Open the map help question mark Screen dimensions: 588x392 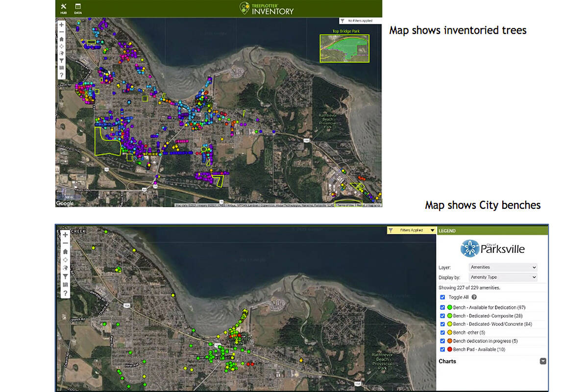coord(61,74)
